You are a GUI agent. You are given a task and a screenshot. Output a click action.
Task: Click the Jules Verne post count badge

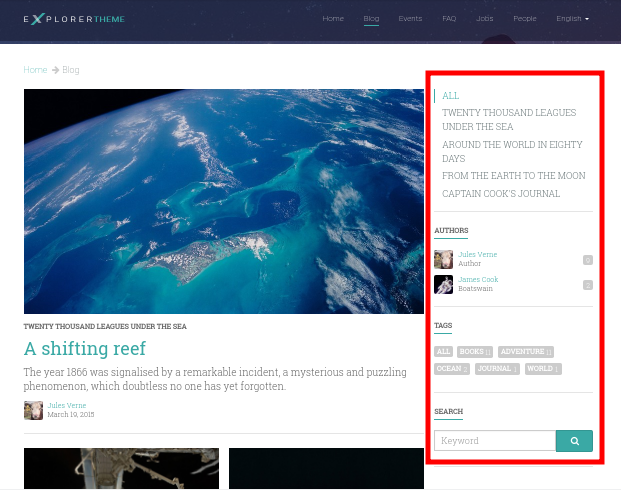pyautogui.click(x=588, y=260)
